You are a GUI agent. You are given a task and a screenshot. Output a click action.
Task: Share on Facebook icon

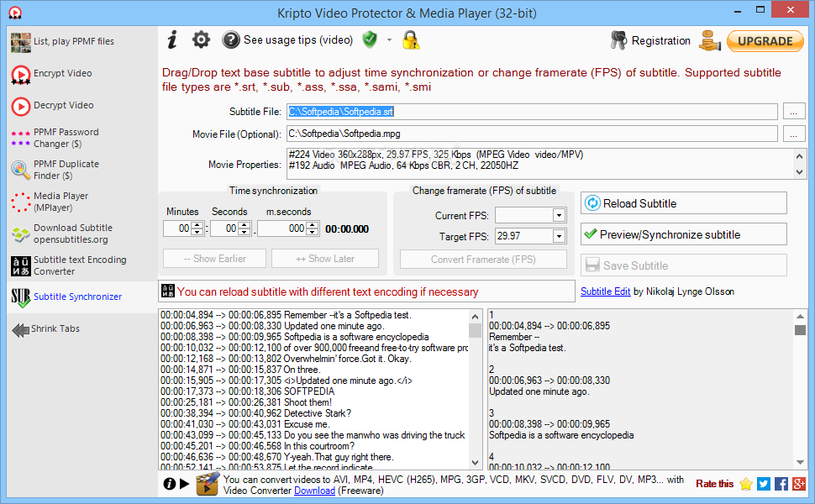(x=781, y=484)
